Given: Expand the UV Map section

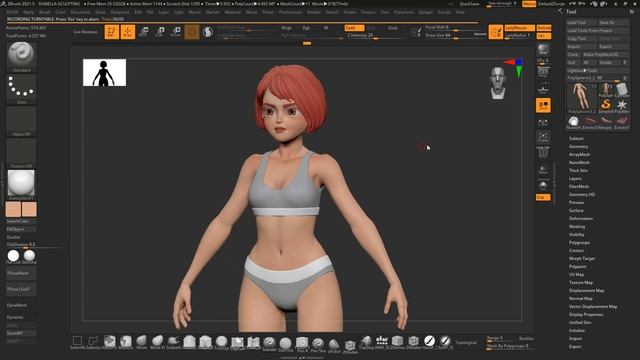Looking at the screenshot, I should pyautogui.click(x=576, y=275).
